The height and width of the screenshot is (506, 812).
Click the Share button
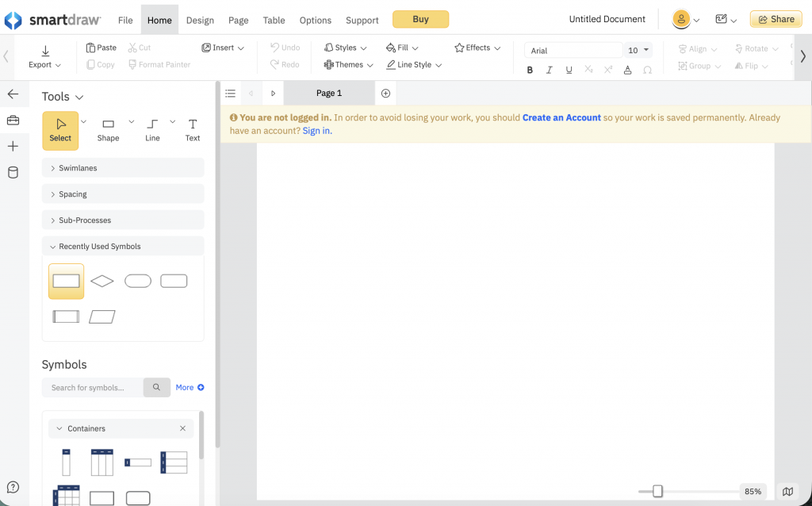(x=776, y=18)
